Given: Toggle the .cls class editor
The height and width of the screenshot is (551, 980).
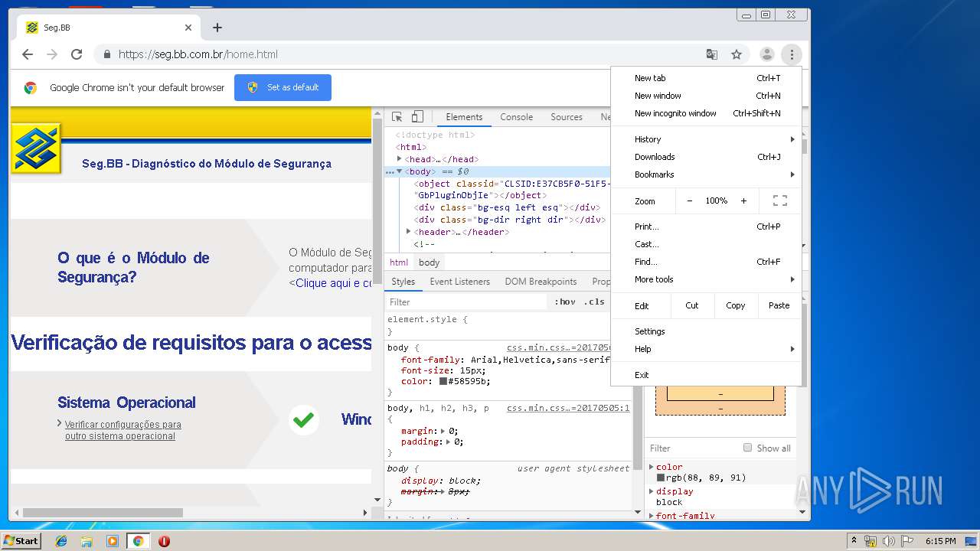Looking at the screenshot, I should click(594, 302).
